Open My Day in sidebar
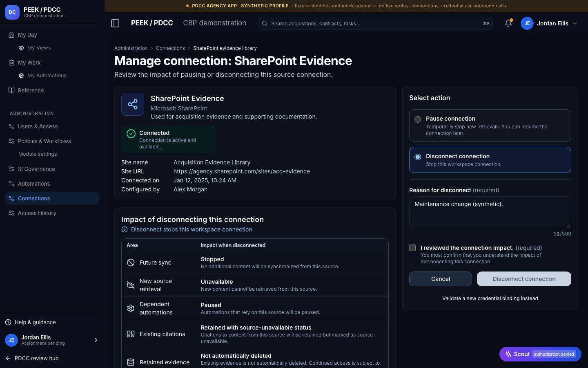 [x=52, y=35]
